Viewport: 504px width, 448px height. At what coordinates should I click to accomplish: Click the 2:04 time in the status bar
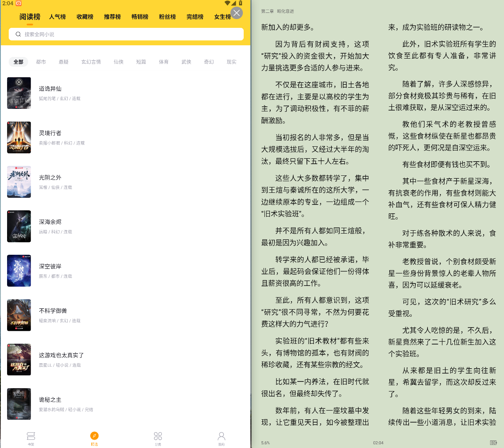(7, 3)
